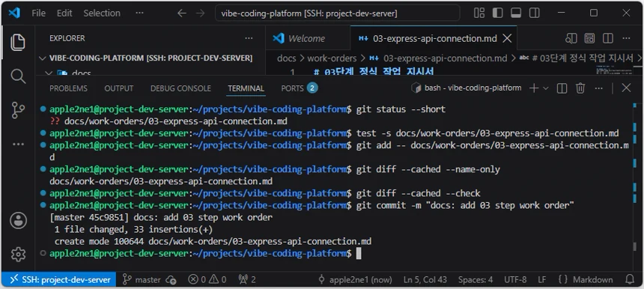The height and width of the screenshot is (289, 644).
Task: Switch to the Welcome editor tab
Action: click(308, 39)
